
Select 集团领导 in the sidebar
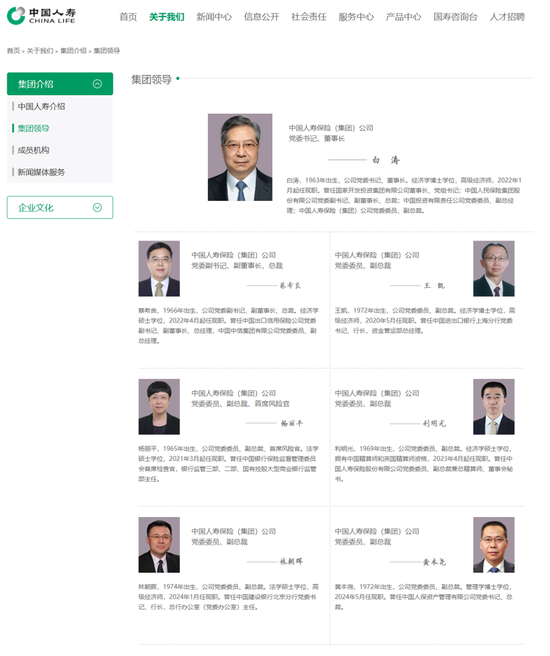[x=33, y=128]
